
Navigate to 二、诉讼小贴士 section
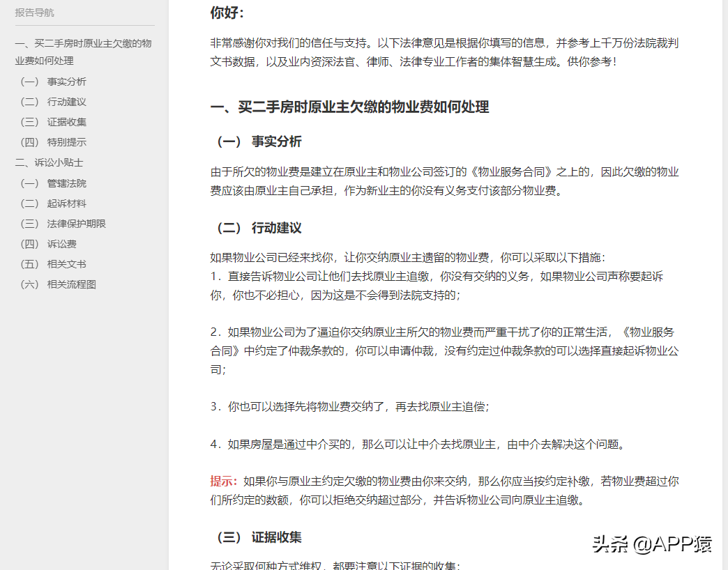click(50, 163)
